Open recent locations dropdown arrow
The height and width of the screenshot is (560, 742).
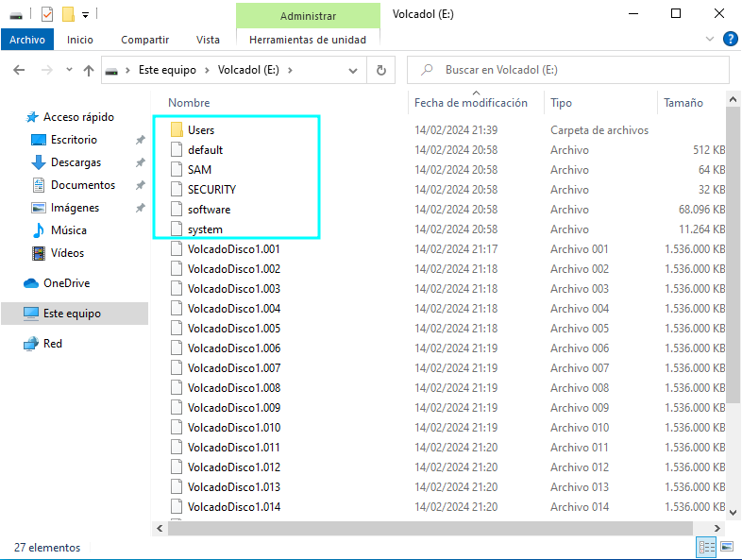69,70
